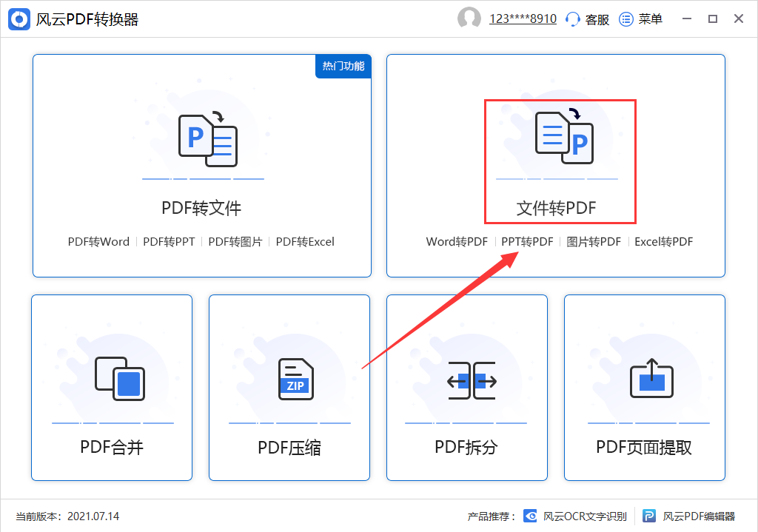Choose PPT转PDF conversion
The width and height of the screenshot is (758, 532).
click(527, 242)
